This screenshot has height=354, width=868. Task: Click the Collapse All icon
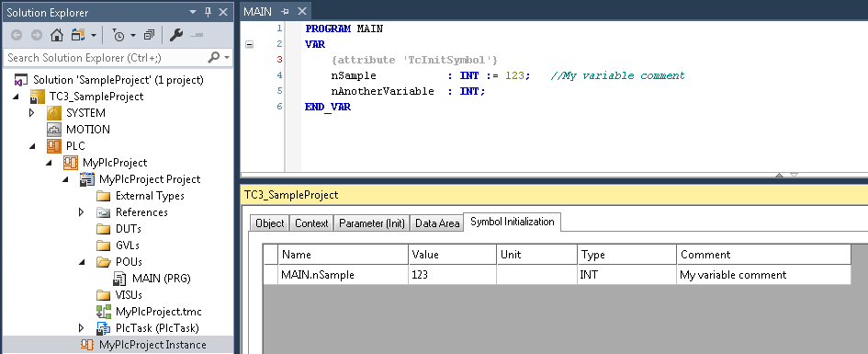(x=149, y=36)
